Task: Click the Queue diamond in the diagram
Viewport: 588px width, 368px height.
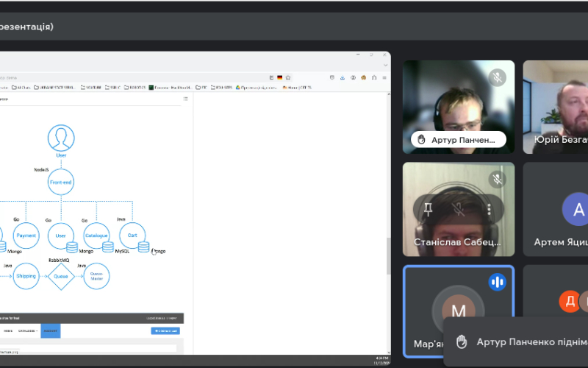Action: click(x=61, y=277)
